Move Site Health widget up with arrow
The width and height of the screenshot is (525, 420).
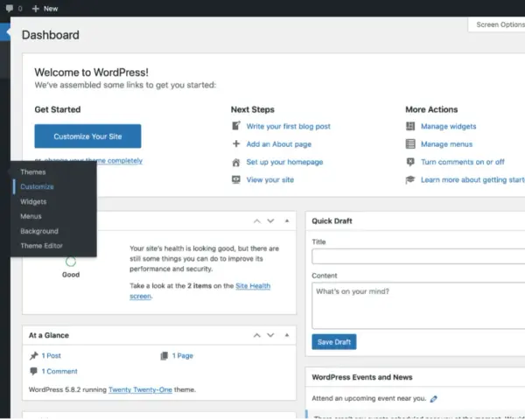pos(256,221)
